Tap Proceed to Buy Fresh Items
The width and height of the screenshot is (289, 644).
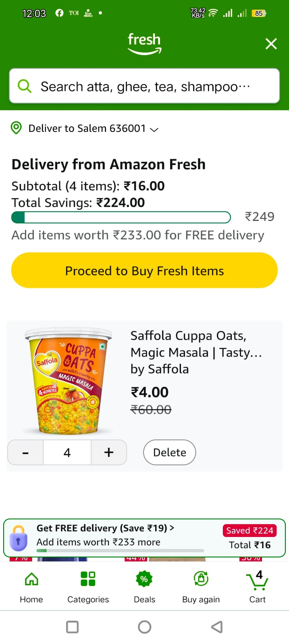coord(144,270)
